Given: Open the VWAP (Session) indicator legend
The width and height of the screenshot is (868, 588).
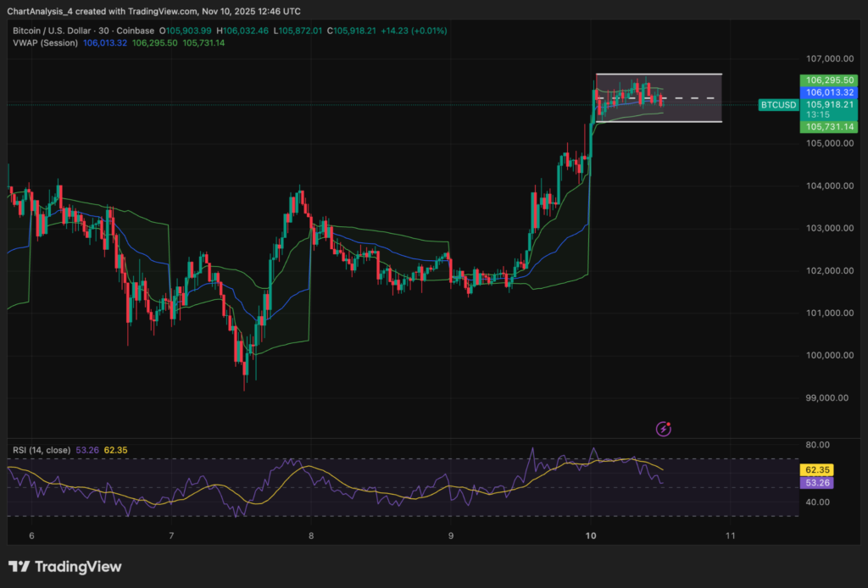Looking at the screenshot, I should tap(45, 42).
